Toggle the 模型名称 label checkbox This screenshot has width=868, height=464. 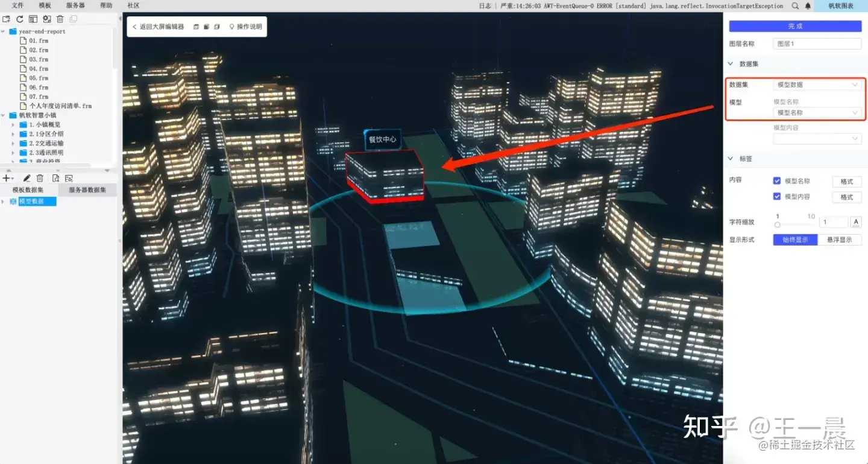click(x=777, y=181)
